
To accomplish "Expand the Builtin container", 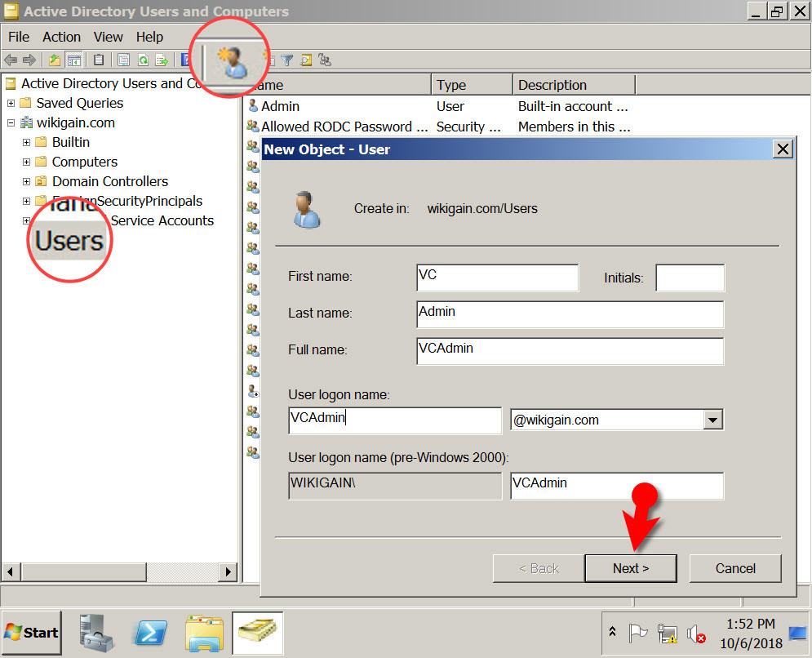I will click(26, 143).
